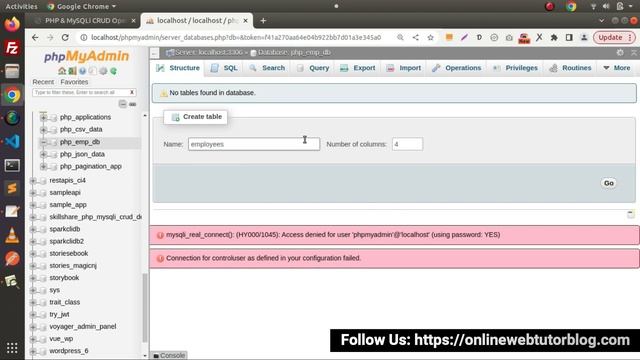
Task: Click the Recent tab in sidebar
Action: (x=43, y=82)
